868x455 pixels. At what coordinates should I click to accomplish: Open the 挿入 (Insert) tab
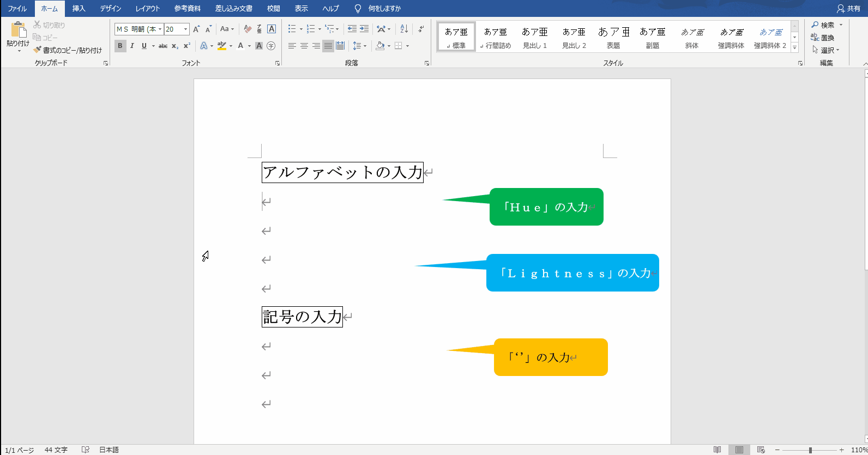79,9
